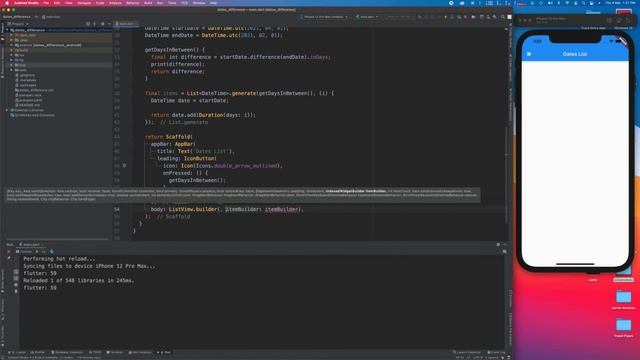Image resolution: width=640 pixels, height=360 pixels.
Task: Open the Logcat tool window
Action: tap(18, 352)
